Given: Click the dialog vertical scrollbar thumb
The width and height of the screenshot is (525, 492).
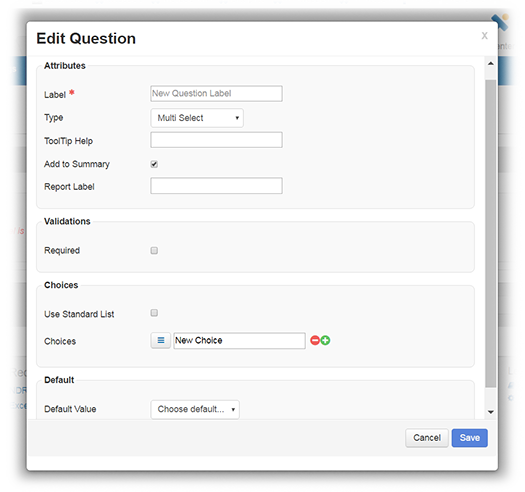Looking at the screenshot, I should click(491, 233).
